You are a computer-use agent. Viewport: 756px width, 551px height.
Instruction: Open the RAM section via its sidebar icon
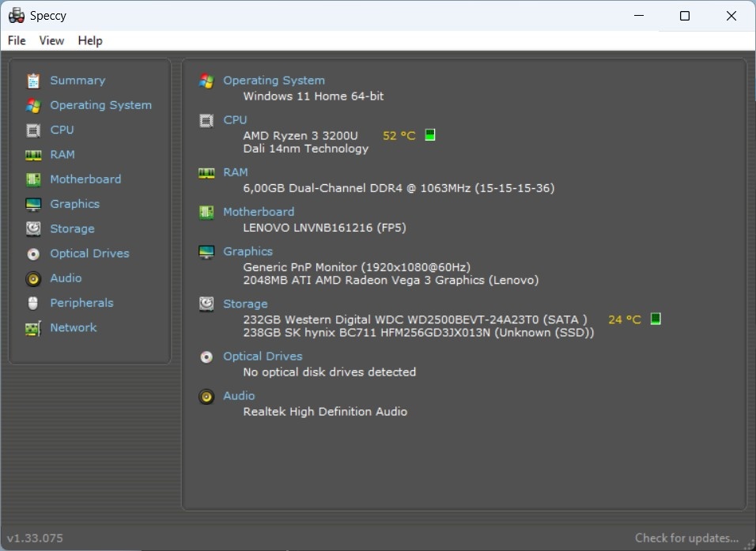(32, 154)
